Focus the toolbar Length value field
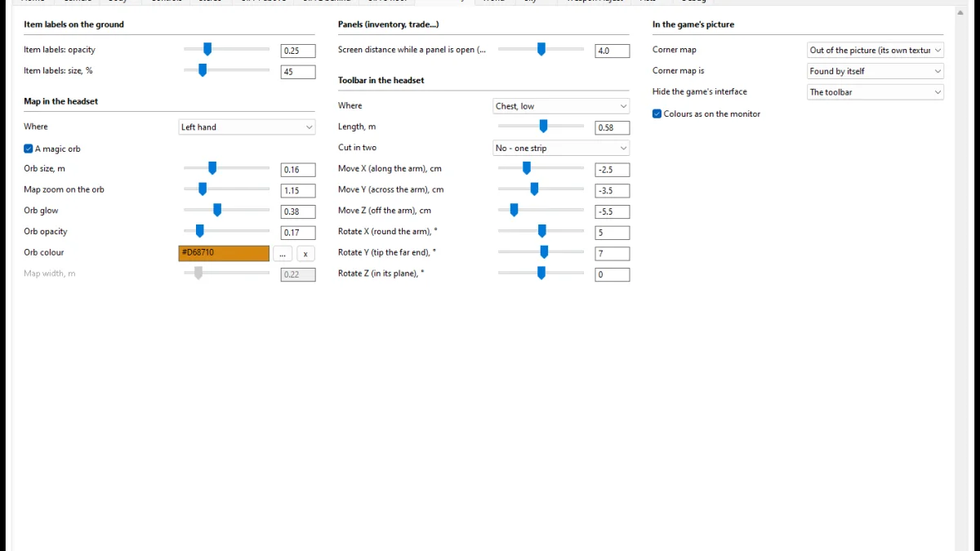Screen dimensions: 980x551 612,127
